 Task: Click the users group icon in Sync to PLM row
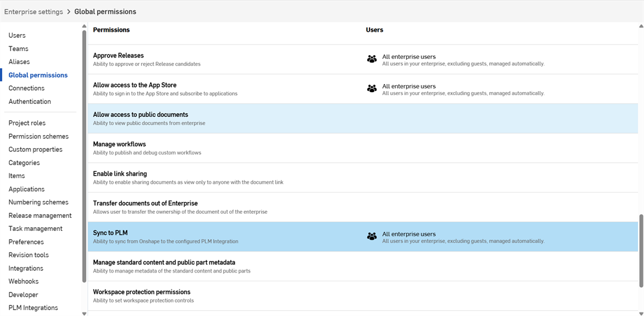372,237
